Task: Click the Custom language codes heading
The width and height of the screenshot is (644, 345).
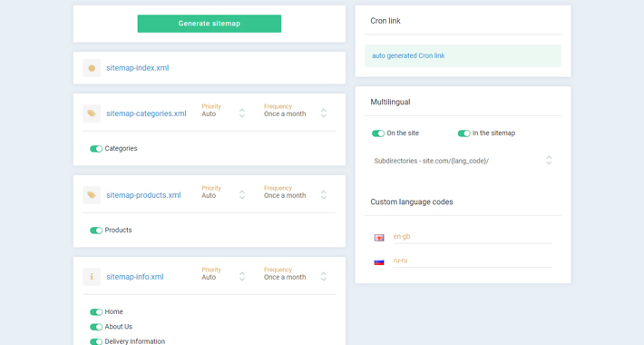Action: [x=412, y=202]
